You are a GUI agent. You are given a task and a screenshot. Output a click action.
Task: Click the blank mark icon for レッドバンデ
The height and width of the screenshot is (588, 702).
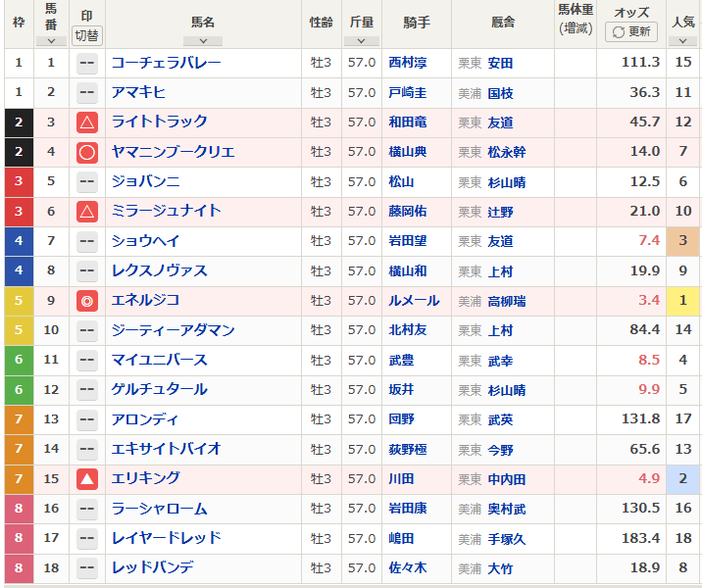pos(86,568)
